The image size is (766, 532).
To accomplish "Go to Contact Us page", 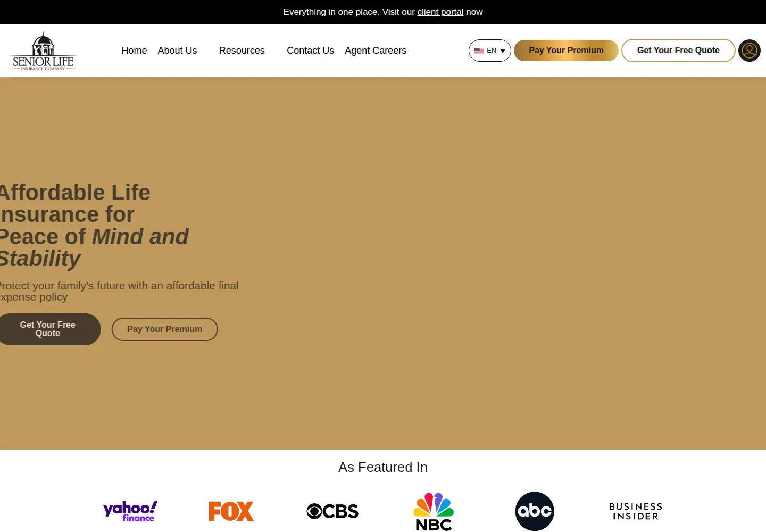I will [310, 51].
